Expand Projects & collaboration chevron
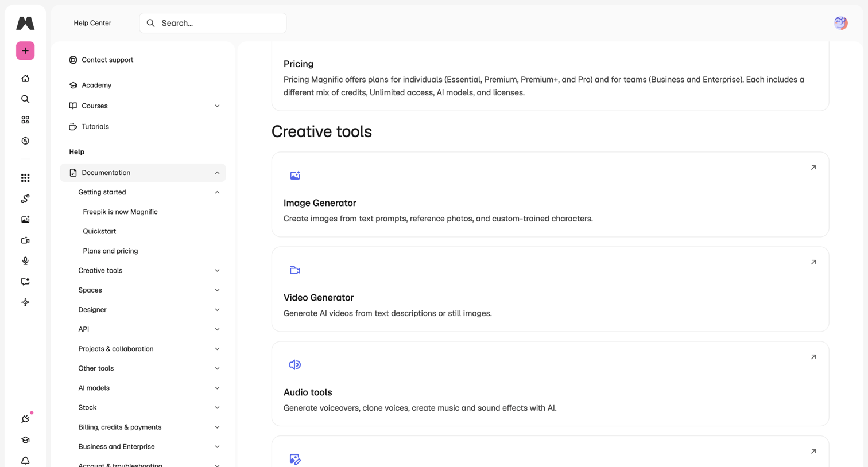 (217, 349)
